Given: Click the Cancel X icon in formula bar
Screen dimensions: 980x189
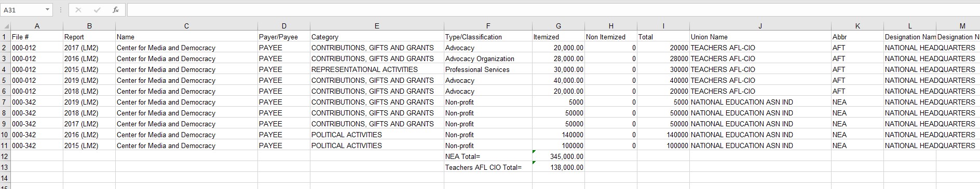Looking at the screenshot, I should pyautogui.click(x=78, y=10).
